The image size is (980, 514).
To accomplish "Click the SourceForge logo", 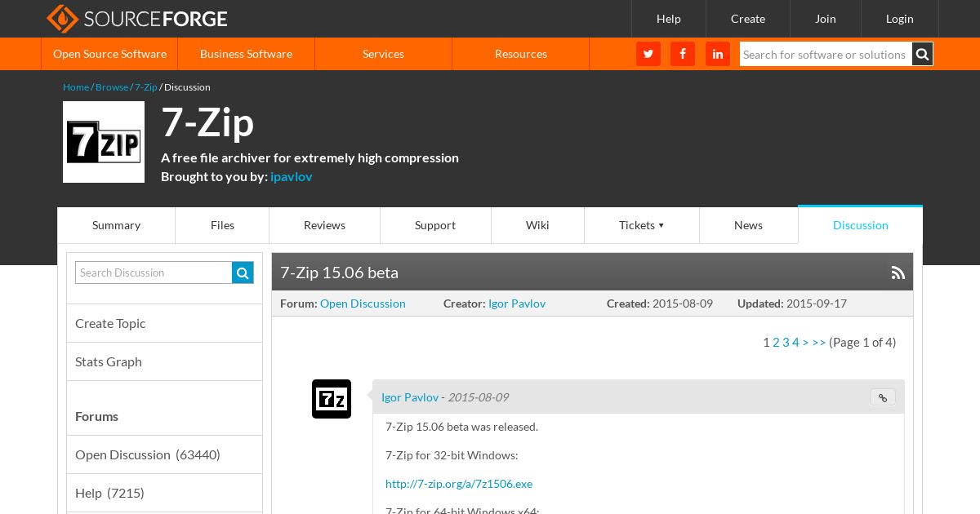I will point(136,18).
